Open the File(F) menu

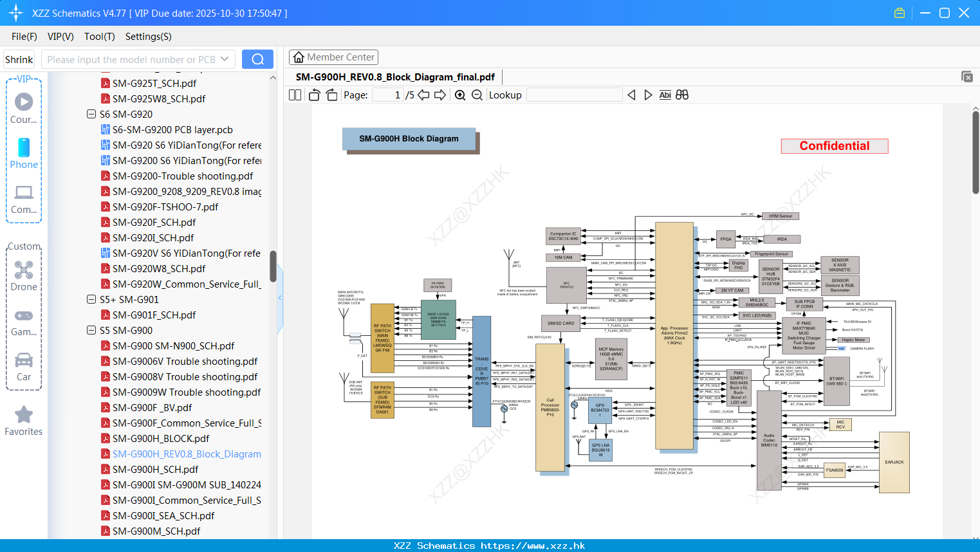pos(24,37)
